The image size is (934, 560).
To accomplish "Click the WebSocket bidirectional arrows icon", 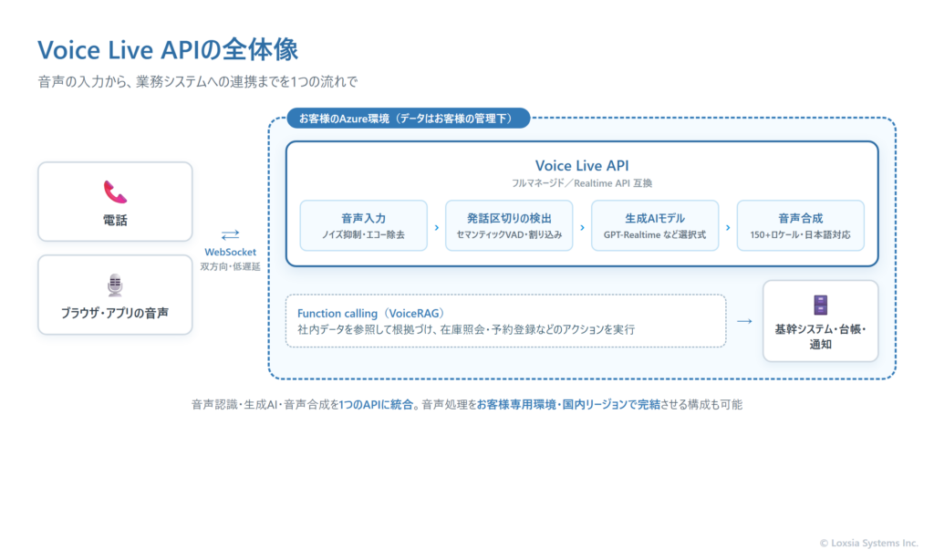I will [x=230, y=234].
